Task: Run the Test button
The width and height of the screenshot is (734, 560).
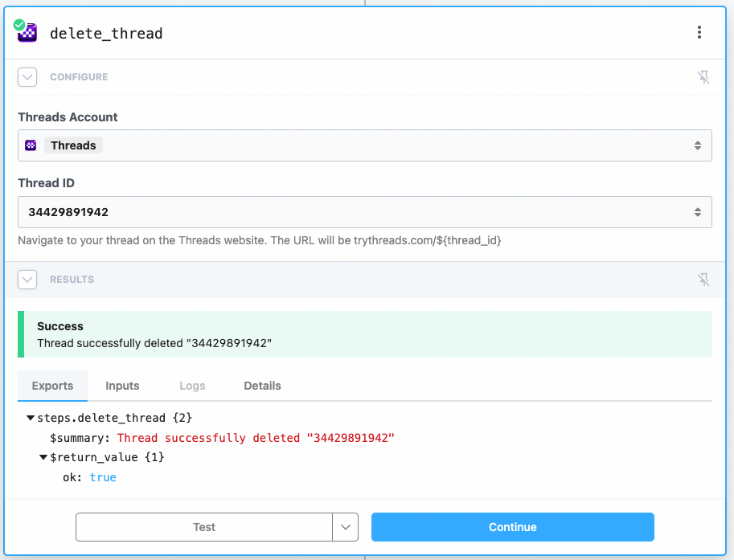Action: (204, 527)
